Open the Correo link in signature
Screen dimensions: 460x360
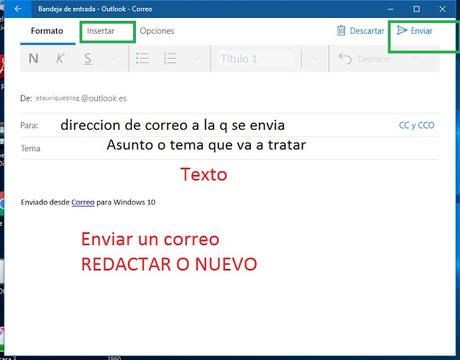coord(83,202)
